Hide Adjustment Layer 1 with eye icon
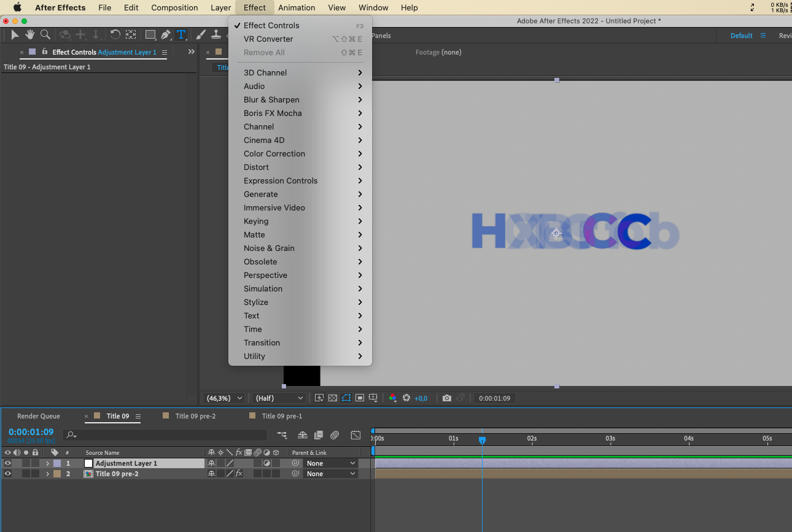 pyautogui.click(x=8, y=463)
